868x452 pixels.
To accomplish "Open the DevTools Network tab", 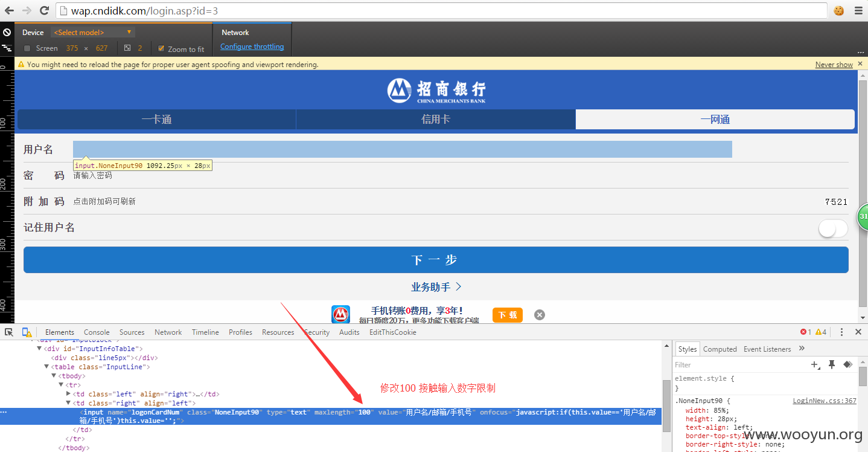I will (x=168, y=332).
